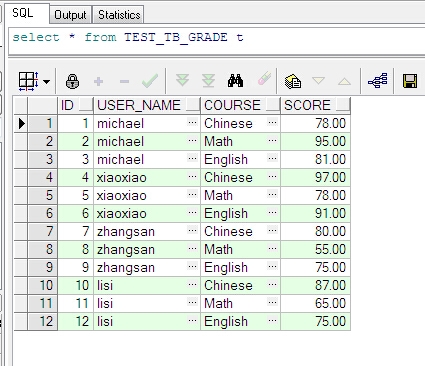Select row 1 via row indicator
Viewport: 425px width, 366px height.
[21, 124]
